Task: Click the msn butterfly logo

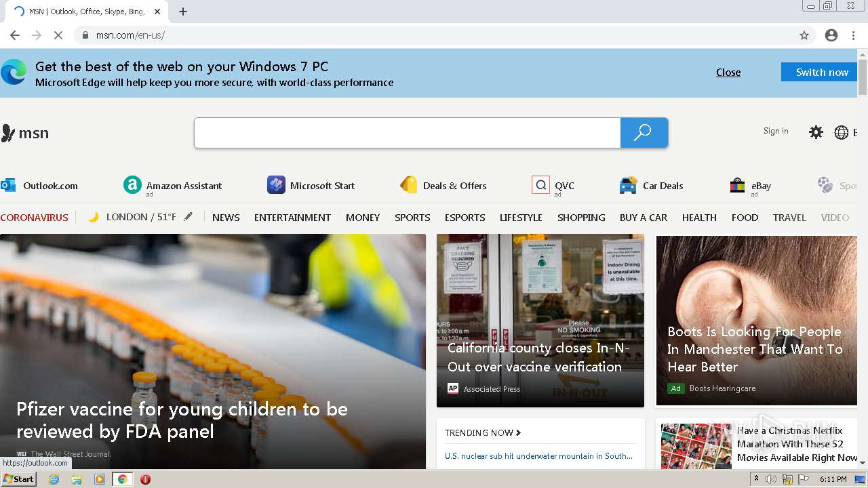Action: (x=25, y=133)
